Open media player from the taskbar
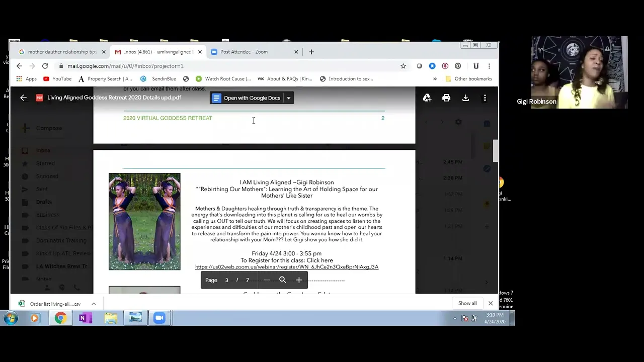This screenshot has width=644, height=362. (35, 318)
